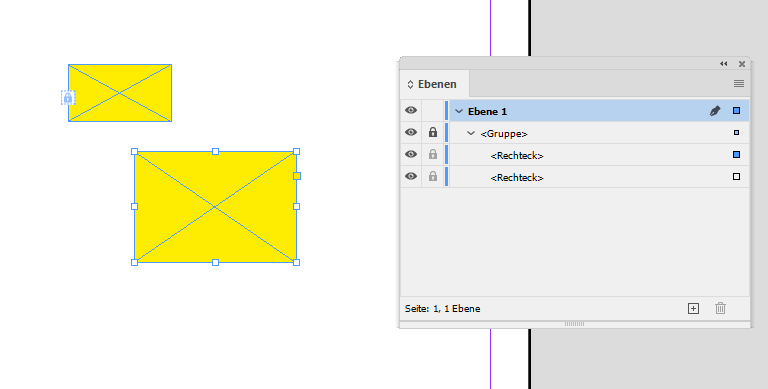Click the lock on the second Rechteck row
This screenshot has width=768, height=389.
point(432,176)
